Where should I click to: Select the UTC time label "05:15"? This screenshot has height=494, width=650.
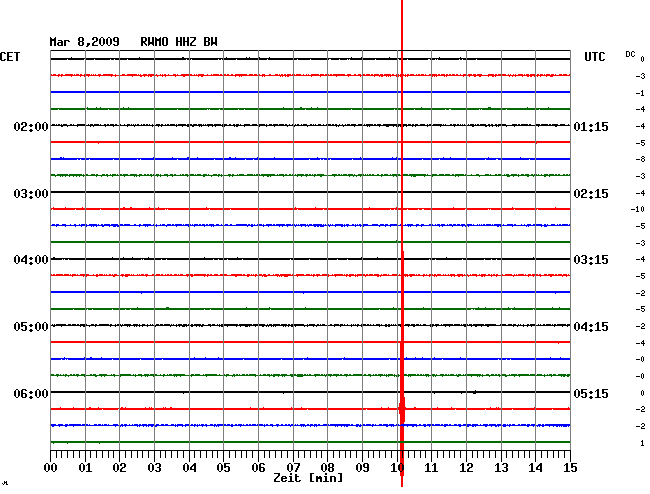tap(591, 393)
